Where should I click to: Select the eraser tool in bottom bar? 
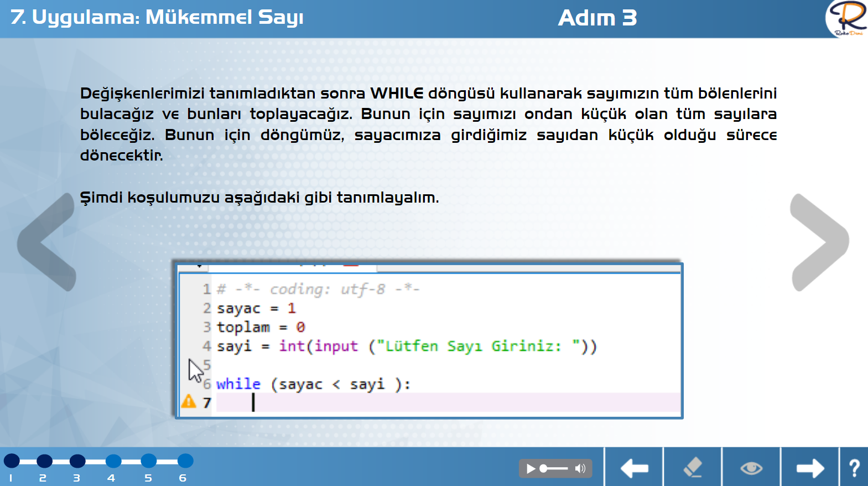click(x=693, y=468)
